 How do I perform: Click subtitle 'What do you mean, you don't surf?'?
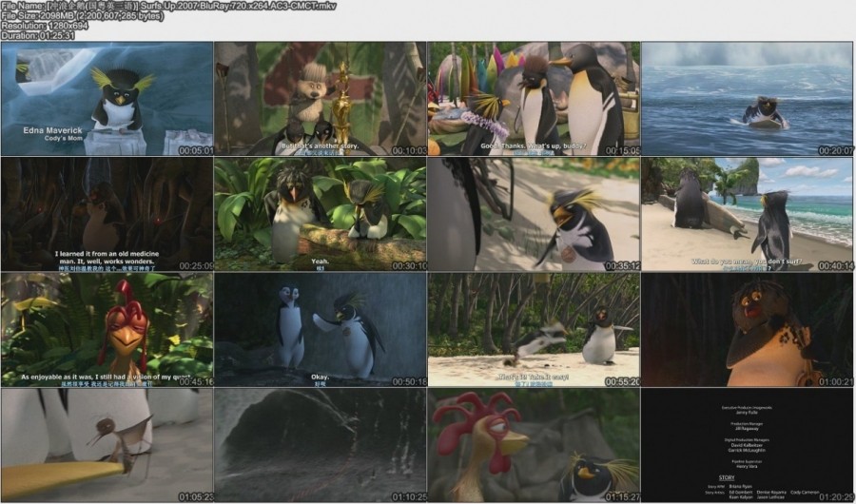pos(747,262)
